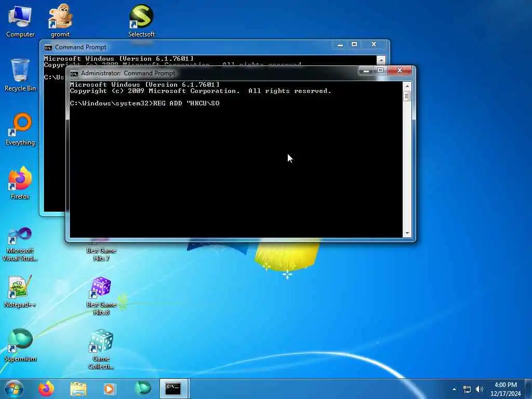Viewport: 532px width, 399px height.
Task: Minimize the background Command Prompt window
Action: coord(340,45)
